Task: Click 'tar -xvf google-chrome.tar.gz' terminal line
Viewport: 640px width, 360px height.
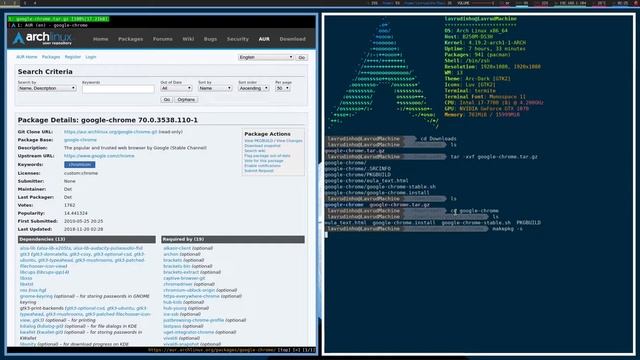Action: pyautogui.click(x=494, y=157)
